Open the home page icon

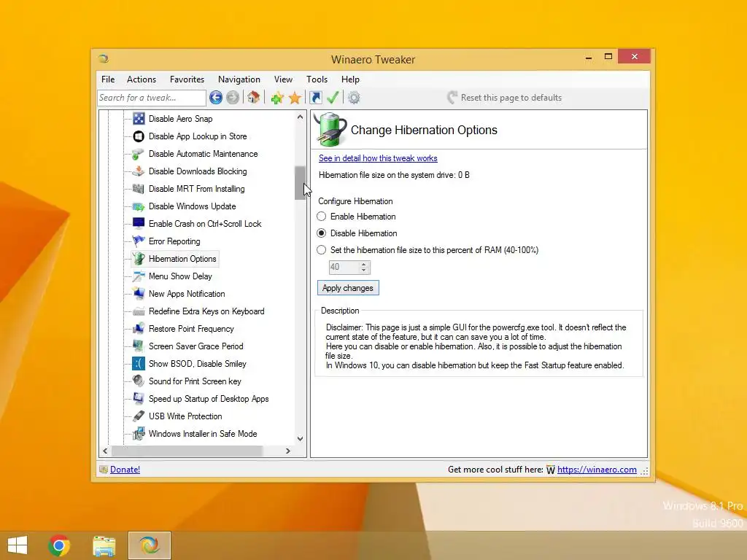pos(253,98)
